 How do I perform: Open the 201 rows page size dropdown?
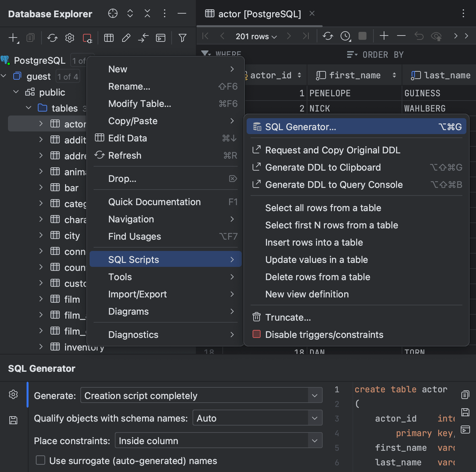pos(256,36)
